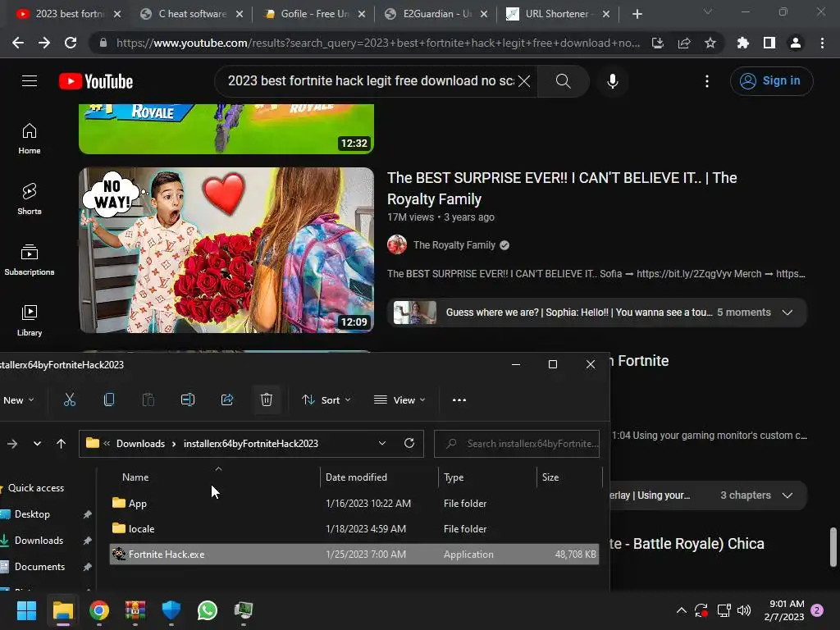Click the Explorer search box
Image resolution: width=840 pixels, height=630 pixels.
pos(517,444)
